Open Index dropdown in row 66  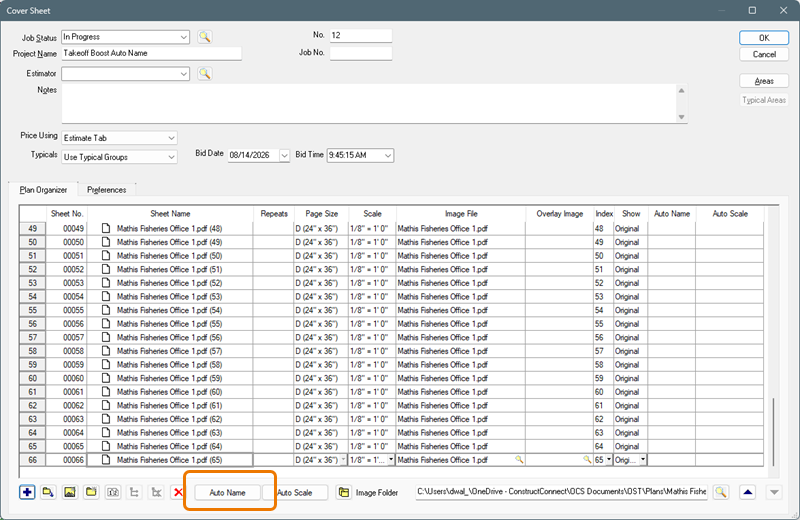[609, 460]
